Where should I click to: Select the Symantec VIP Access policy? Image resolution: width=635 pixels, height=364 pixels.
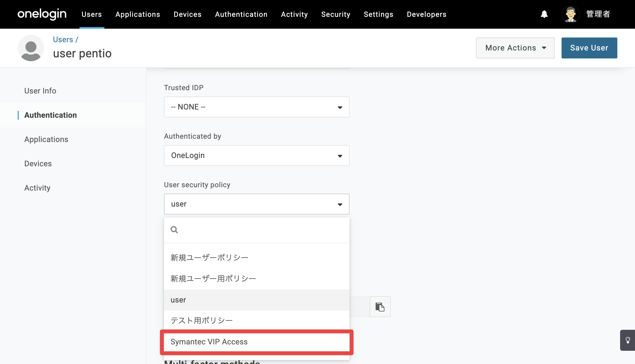(x=257, y=342)
